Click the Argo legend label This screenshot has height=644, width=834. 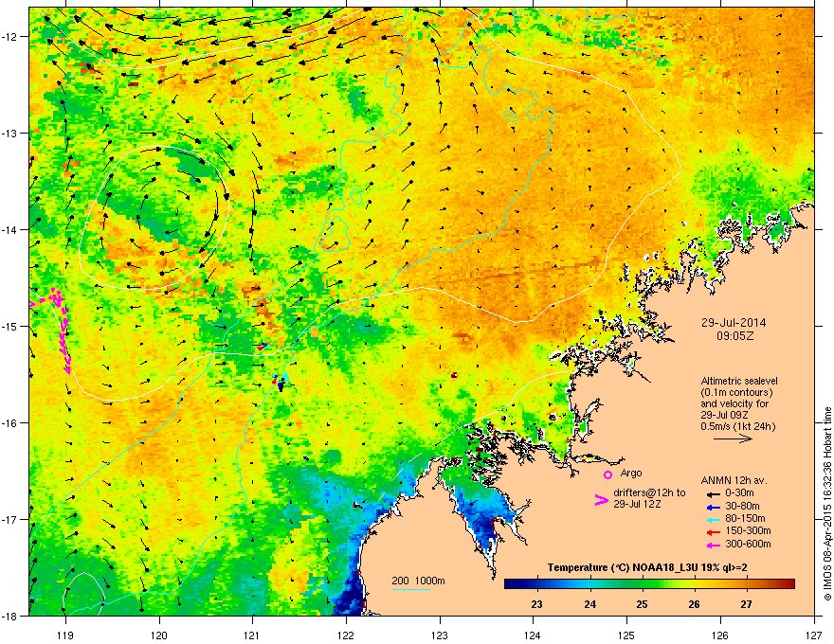pyautogui.click(x=631, y=473)
